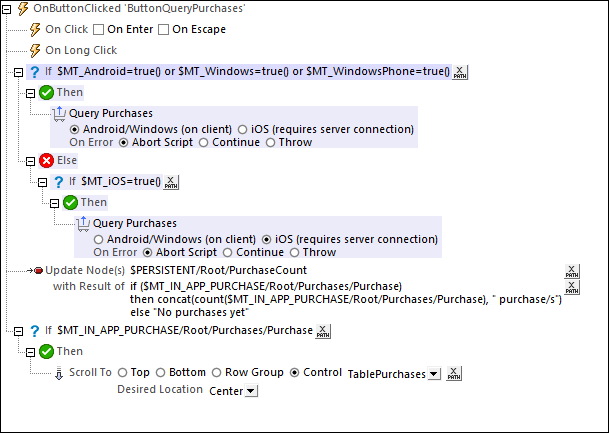This screenshot has height=433, width=609.
Task: Open XPath editor for $MT_Android If condition
Action: [x=460, y=72]
